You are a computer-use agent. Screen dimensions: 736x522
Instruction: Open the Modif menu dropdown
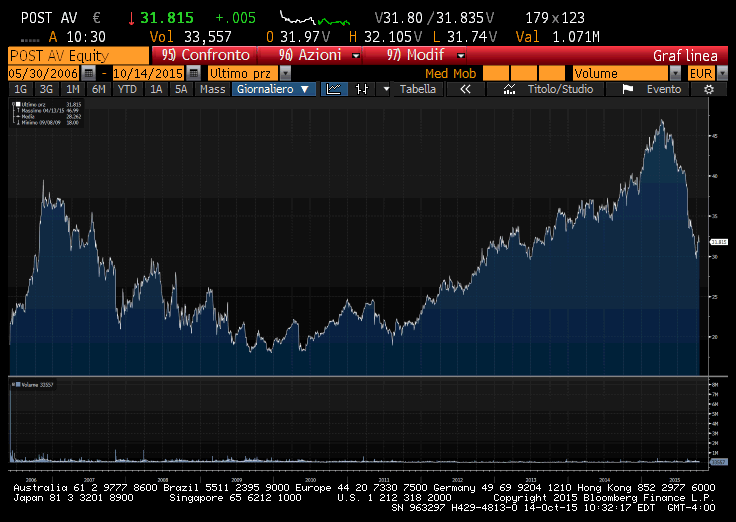pyautogui.click(x=461, y=56)
